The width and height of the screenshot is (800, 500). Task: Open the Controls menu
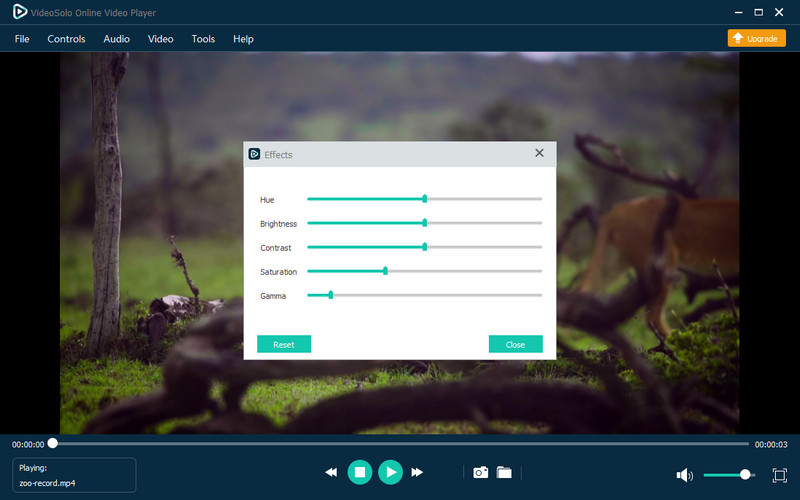click(x=66, y=39)
